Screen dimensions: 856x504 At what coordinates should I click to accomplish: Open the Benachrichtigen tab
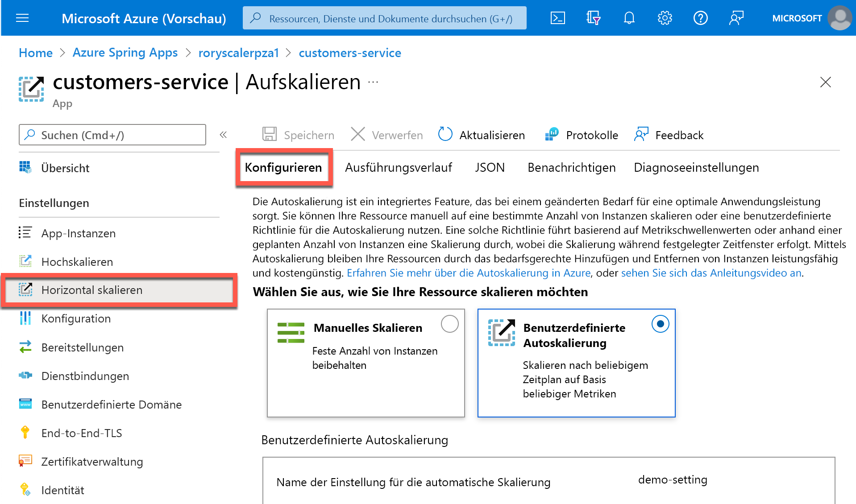[x=571, y=168]
